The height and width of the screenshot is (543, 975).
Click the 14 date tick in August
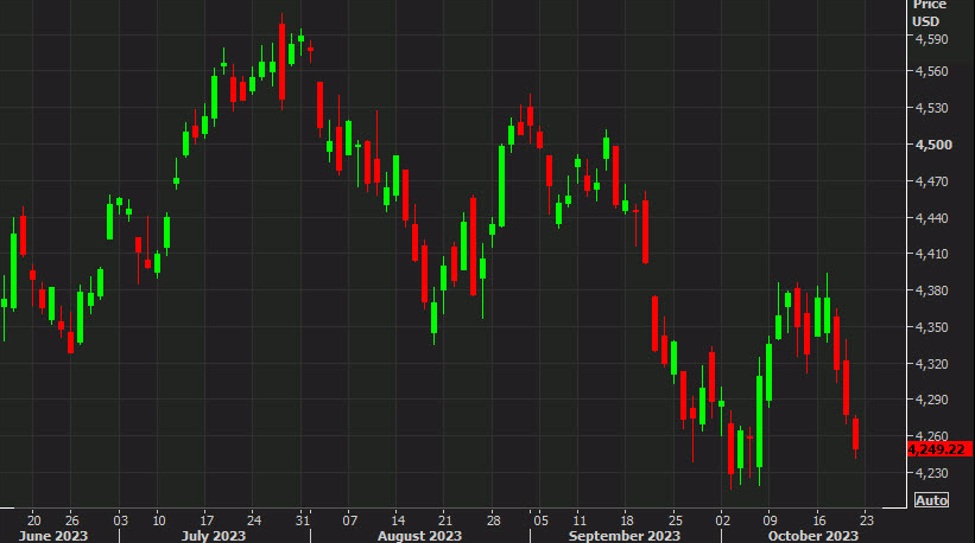point(398,521)
